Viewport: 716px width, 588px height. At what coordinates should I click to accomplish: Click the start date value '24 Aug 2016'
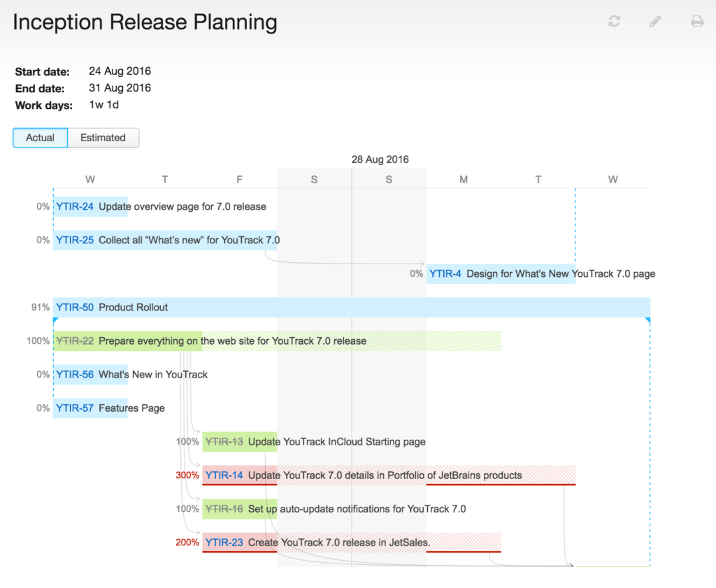[120, 71]
